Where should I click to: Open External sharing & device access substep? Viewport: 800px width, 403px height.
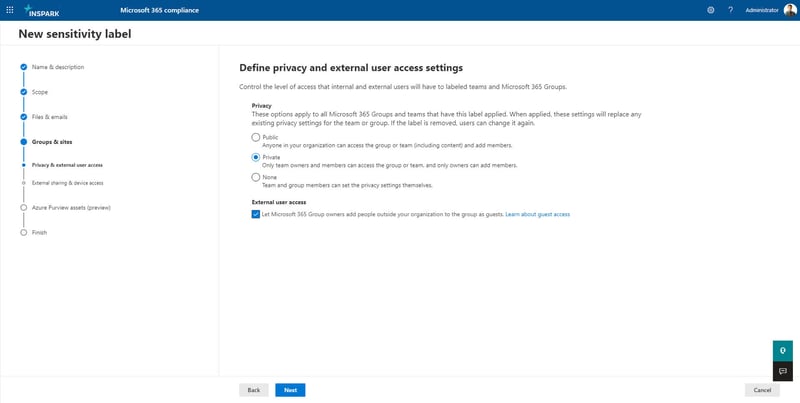(67, 183)
